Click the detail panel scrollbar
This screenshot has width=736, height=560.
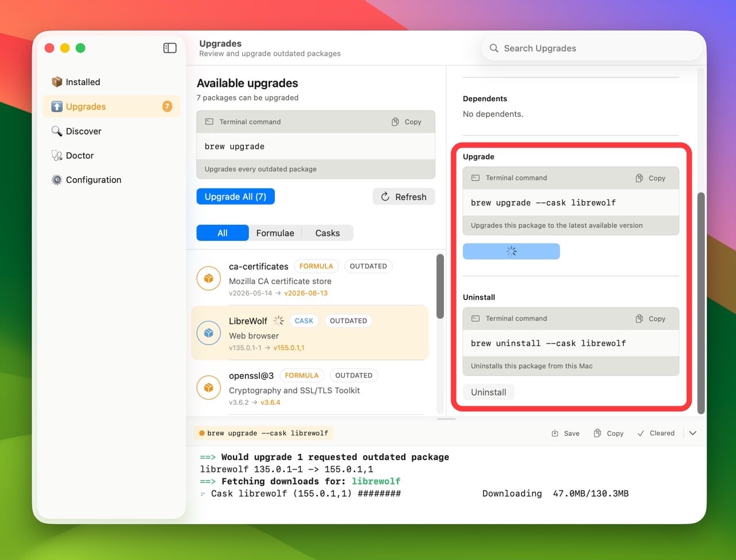701,303
